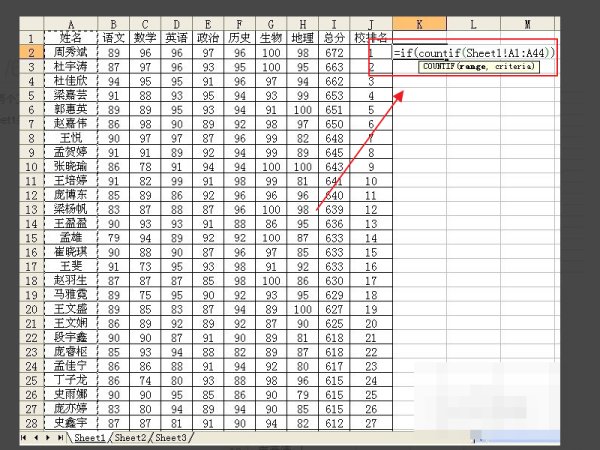This screenshot has height=450, width=600.
Task: Select column C header
Action: pyautogui.click(x=145, y=24)
